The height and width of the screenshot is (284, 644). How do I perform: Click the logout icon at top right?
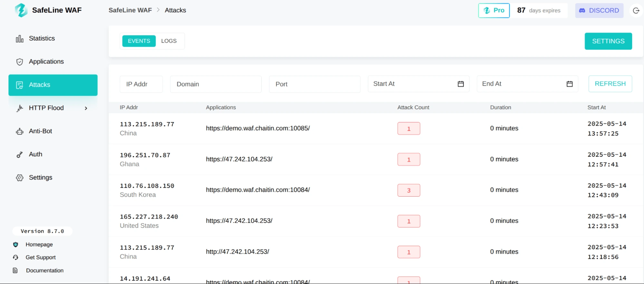point(636,11)
